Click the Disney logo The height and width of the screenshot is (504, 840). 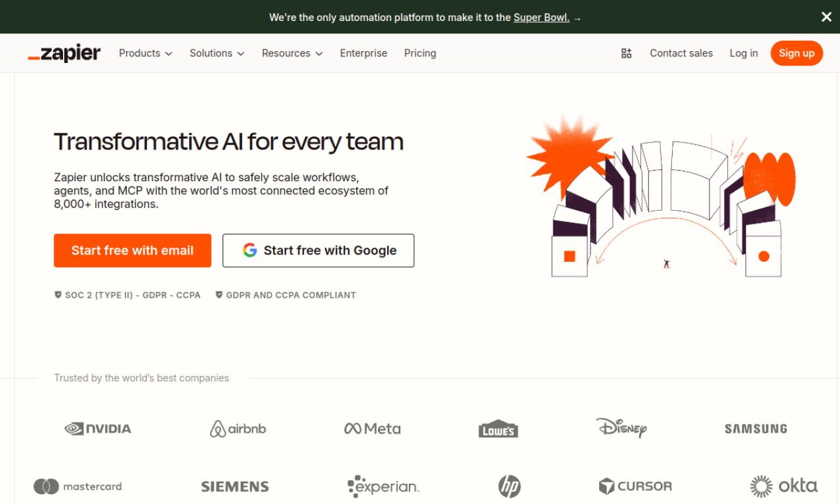coord(621,429)
